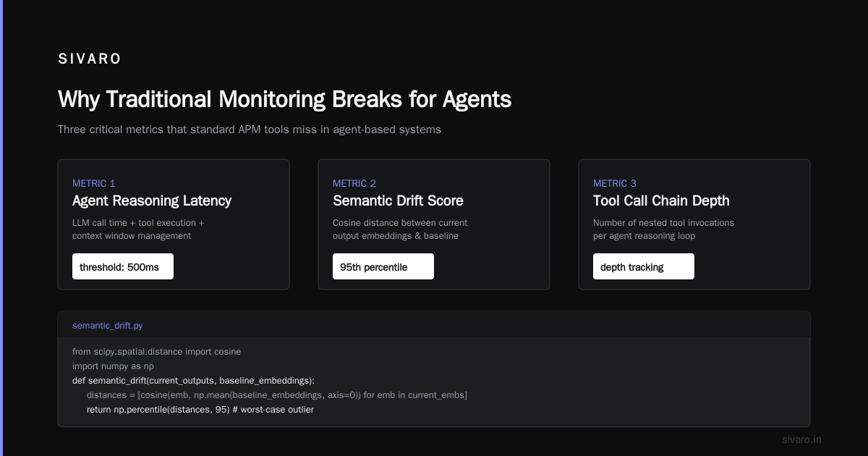Click the 'LLM call time + tool execution' description
Image resolution: width=868 pixels, height=456 pixels.
click(138, 229)
